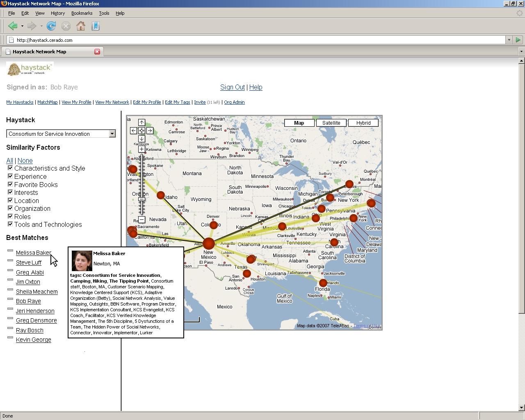The image size is (525, 420).
Task: Open the MatchMap link
Action: pyautogui.click(x=48, y=102)
